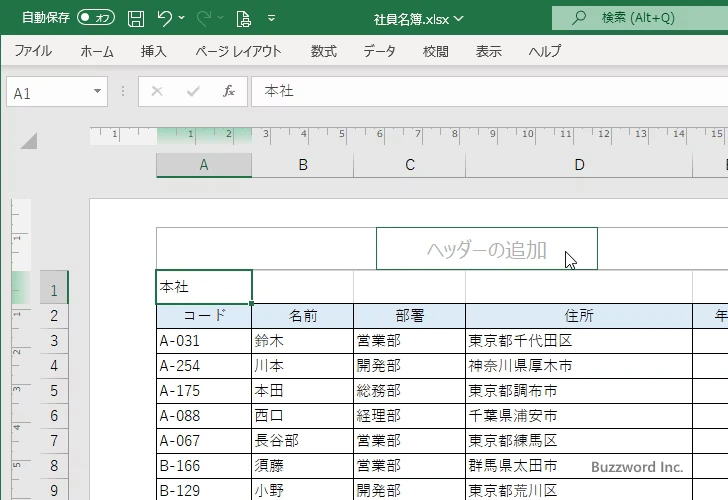Select cell with code A-254
Image resolution: width=728 pixels, height=500 pixels.
[204, 366]
